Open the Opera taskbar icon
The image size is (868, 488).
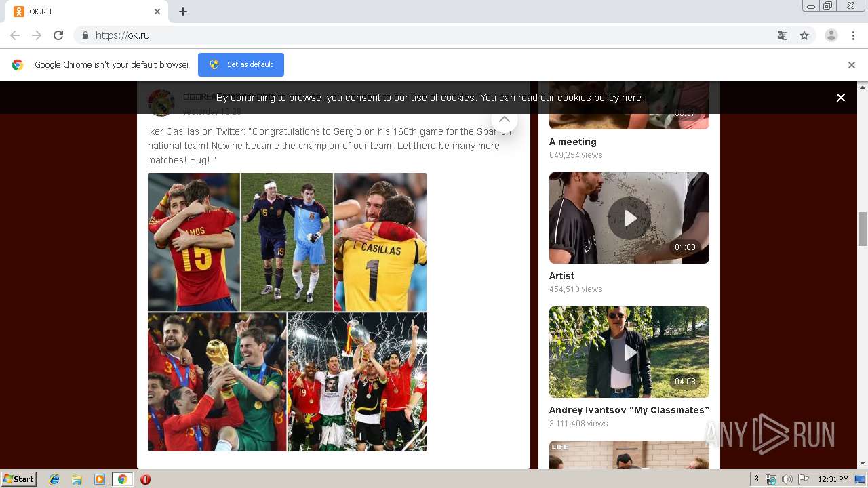tap(145, 479)
